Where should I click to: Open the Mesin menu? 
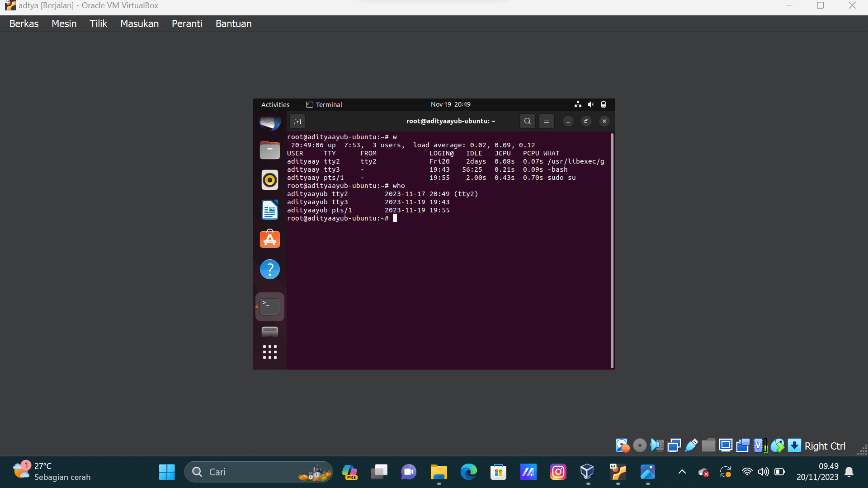pyautogui.click(x=64, y=23)
